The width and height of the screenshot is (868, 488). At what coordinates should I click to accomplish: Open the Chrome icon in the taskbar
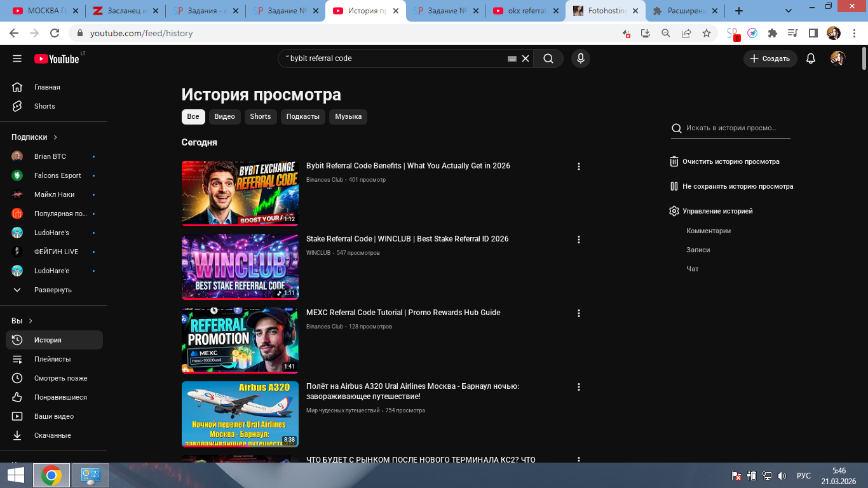(51, 475)
